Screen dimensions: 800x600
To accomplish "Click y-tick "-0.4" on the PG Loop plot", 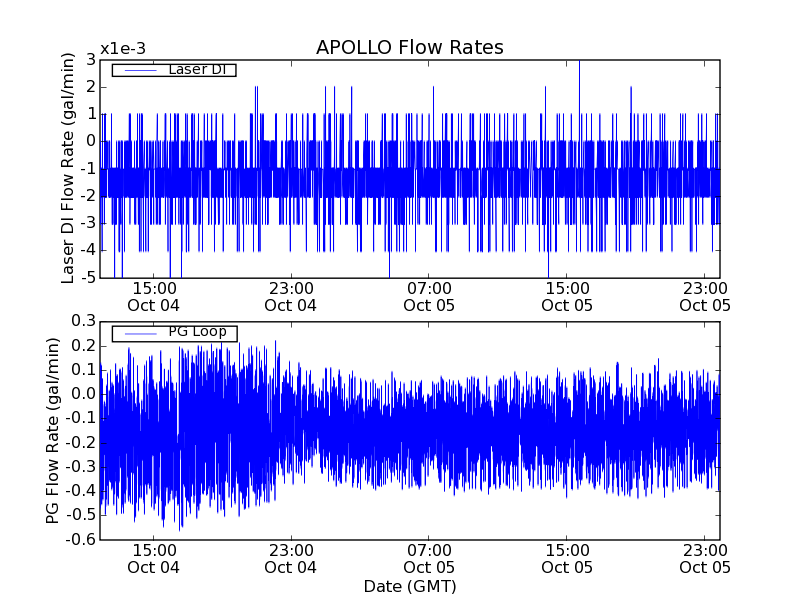I will pyautogui.click(x=81, y=491).
